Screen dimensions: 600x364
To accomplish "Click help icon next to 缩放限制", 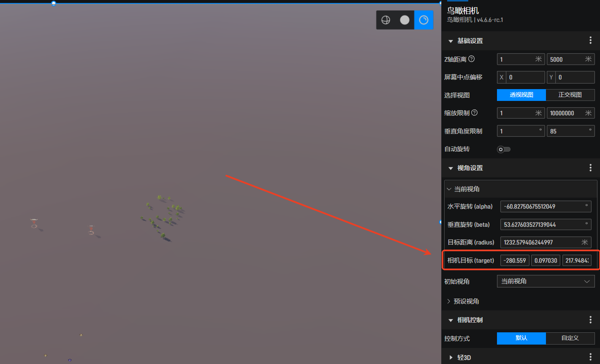I will click(474, 113).
